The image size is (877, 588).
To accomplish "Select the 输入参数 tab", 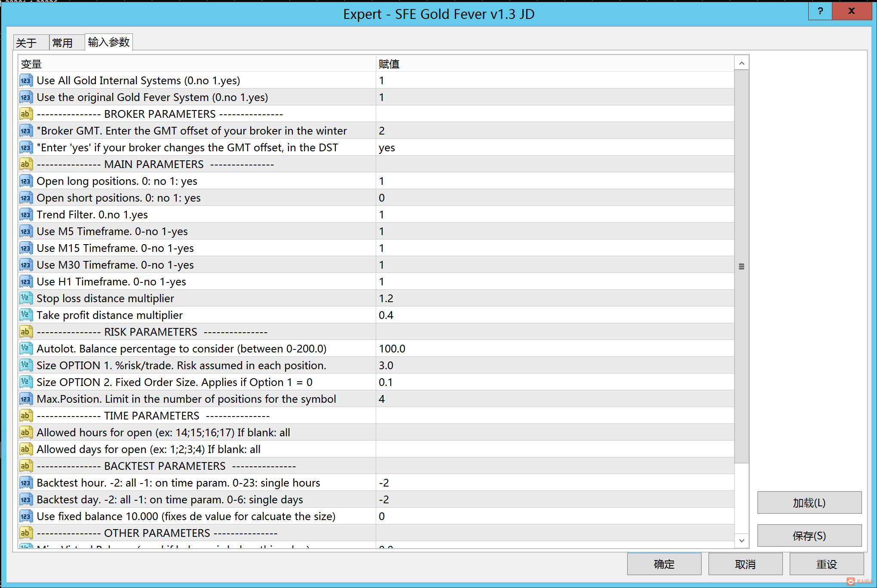I will (109, 42).
